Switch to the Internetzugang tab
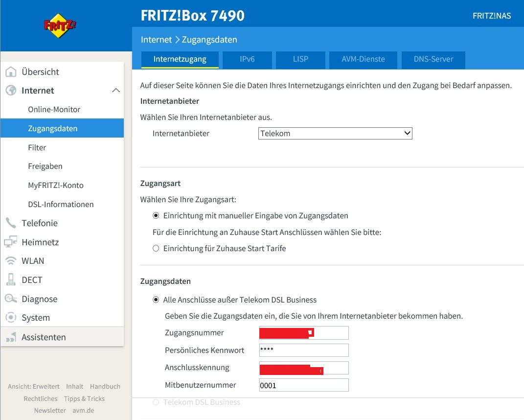The image size is (524, 420). (x=180, y=60)
